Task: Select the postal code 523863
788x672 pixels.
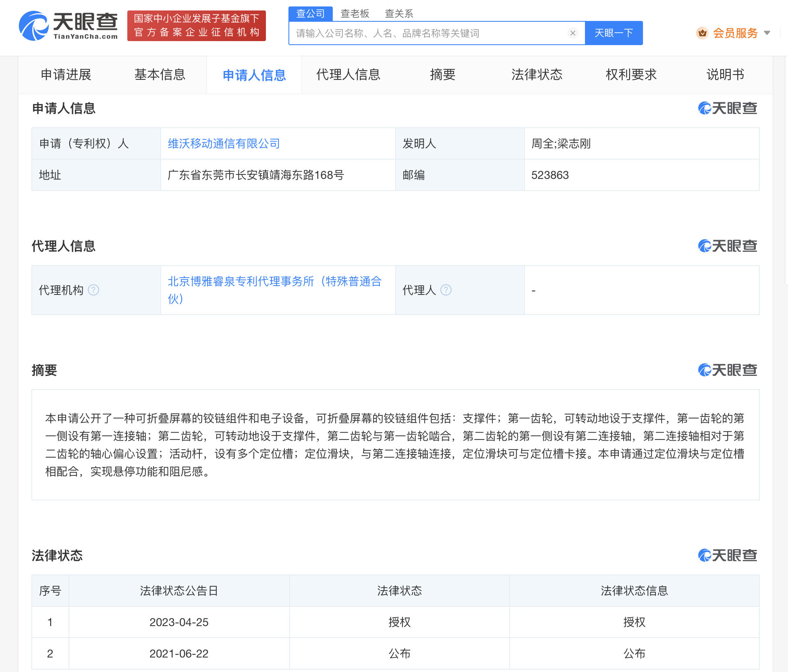Action: [550, 175]
